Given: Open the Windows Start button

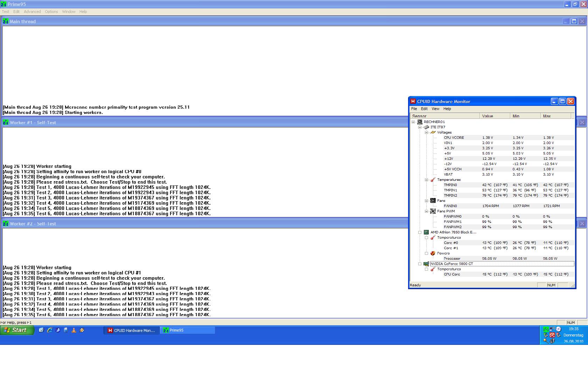Looking at the screenshot, I should tap(17, 330).
